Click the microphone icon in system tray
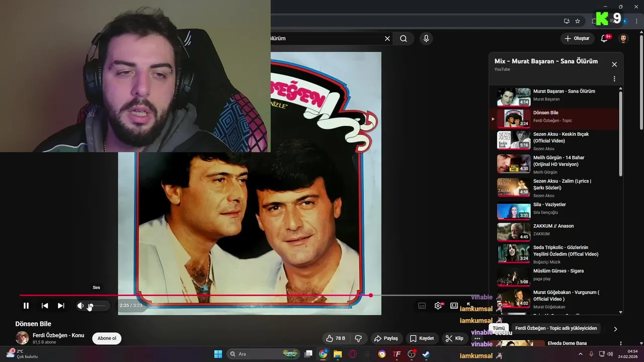The width and height of the screenshot is (644, 362). (x=591, y=354)
